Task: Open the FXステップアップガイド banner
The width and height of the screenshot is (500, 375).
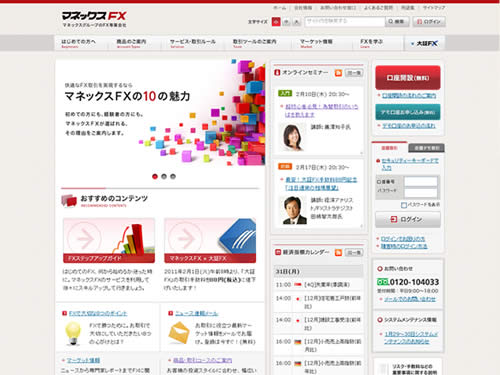Action: point(109,240)
